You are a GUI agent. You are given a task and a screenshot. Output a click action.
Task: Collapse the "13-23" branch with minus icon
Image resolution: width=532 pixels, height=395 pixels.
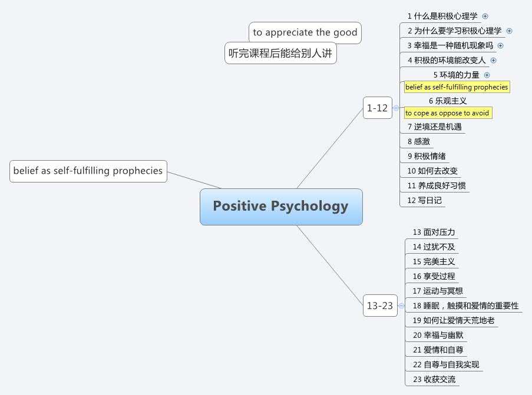400,306
